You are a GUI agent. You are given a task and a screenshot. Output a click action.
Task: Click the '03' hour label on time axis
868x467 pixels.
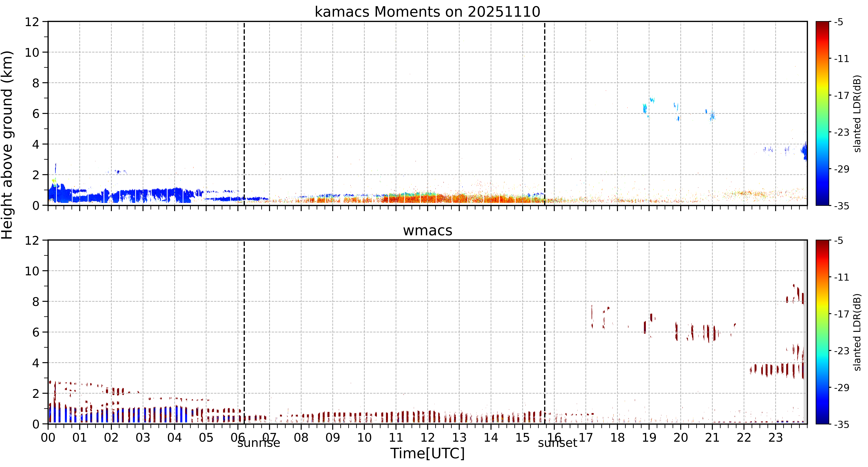tap(143, 438)
